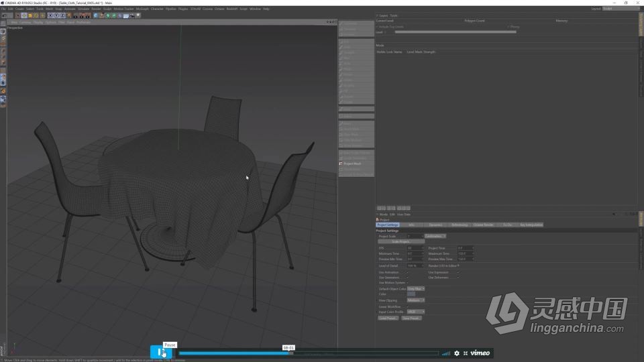Click the Undo arrow icon in toolbar
Viewport: 644px width, 362px height.
coord(5,15)
